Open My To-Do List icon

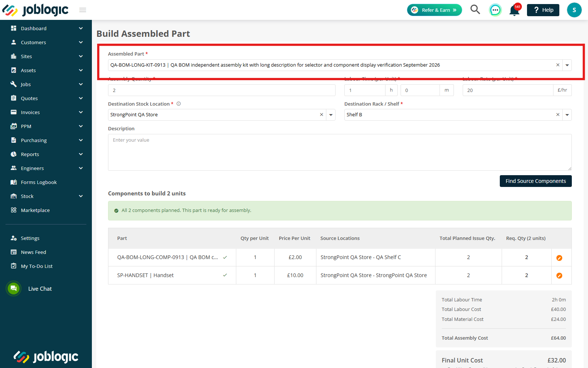(x=14, y=266)
